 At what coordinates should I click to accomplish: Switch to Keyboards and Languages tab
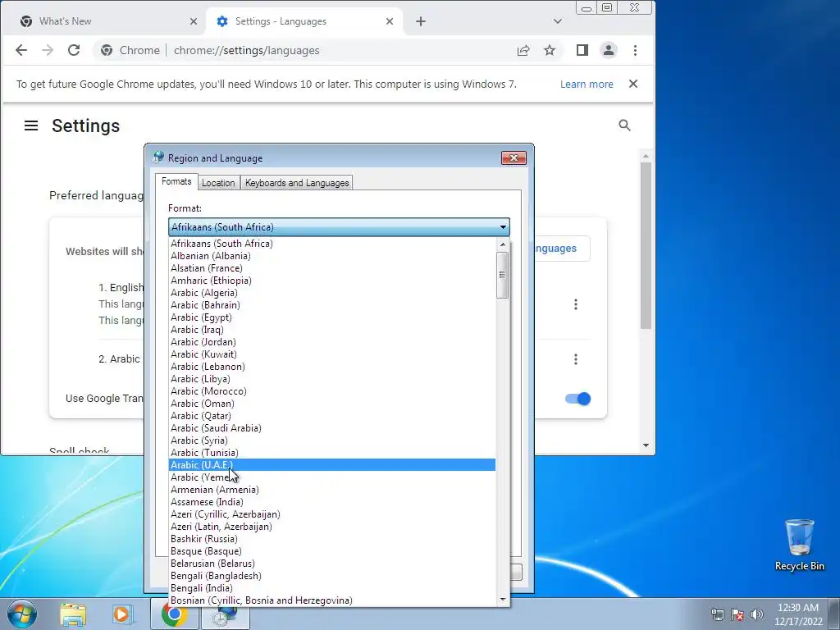tap(297, 183)
